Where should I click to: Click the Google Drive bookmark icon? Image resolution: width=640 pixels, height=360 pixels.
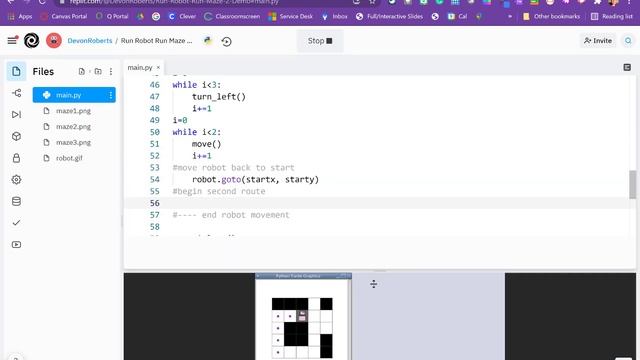[140, 16]
